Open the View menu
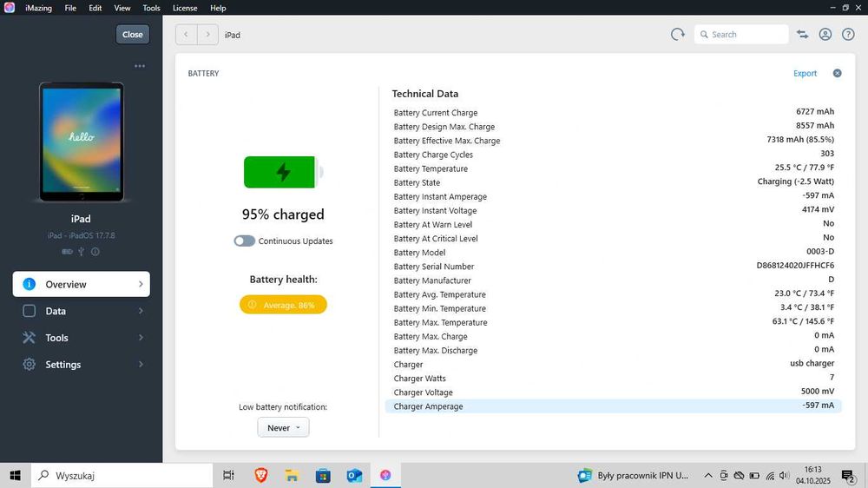The width and height of the screenshot is (868, 488). tap(122, 8)
